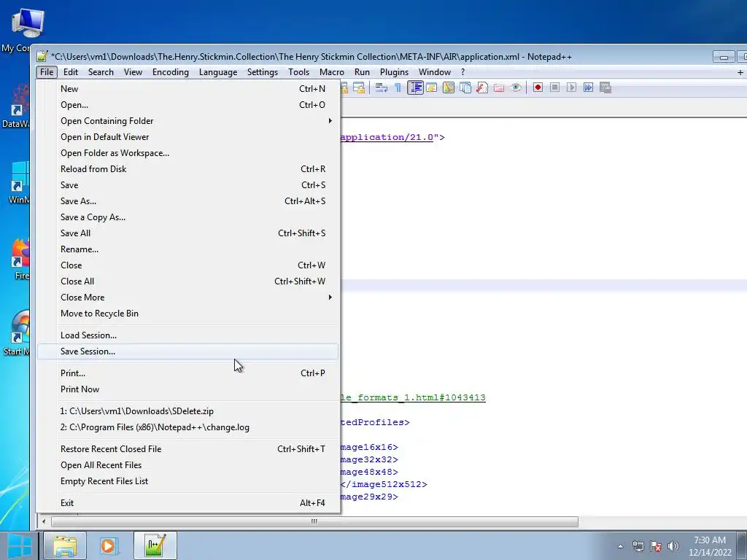The image size is (747, 560).
Task: Toggle Show All Characters pilcrow icon
Action: coord(398,87)
